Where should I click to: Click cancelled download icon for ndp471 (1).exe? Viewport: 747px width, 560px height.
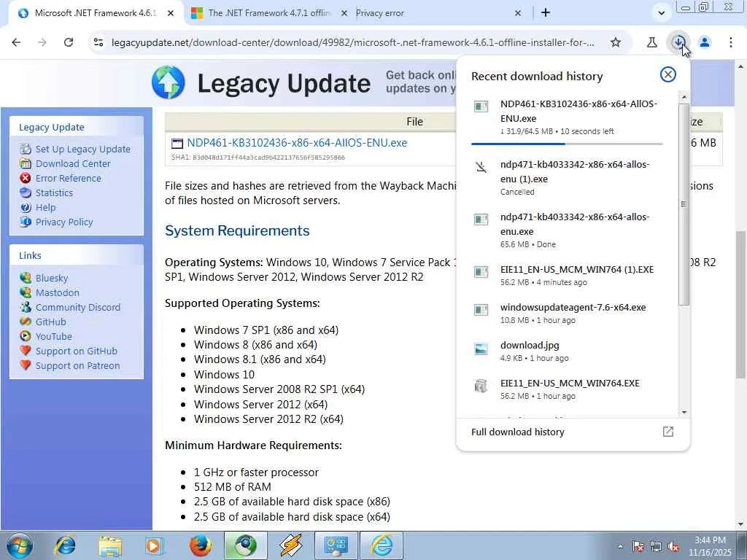click(x=481, y=167)
